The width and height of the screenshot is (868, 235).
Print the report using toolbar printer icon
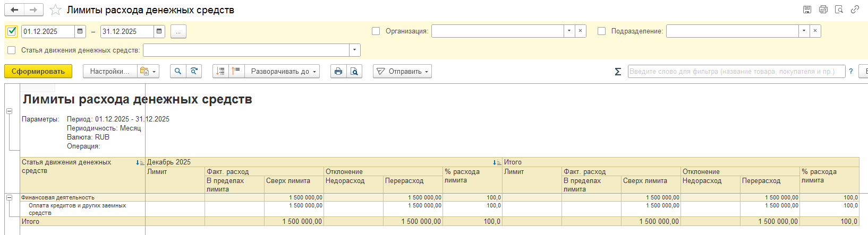338,71
